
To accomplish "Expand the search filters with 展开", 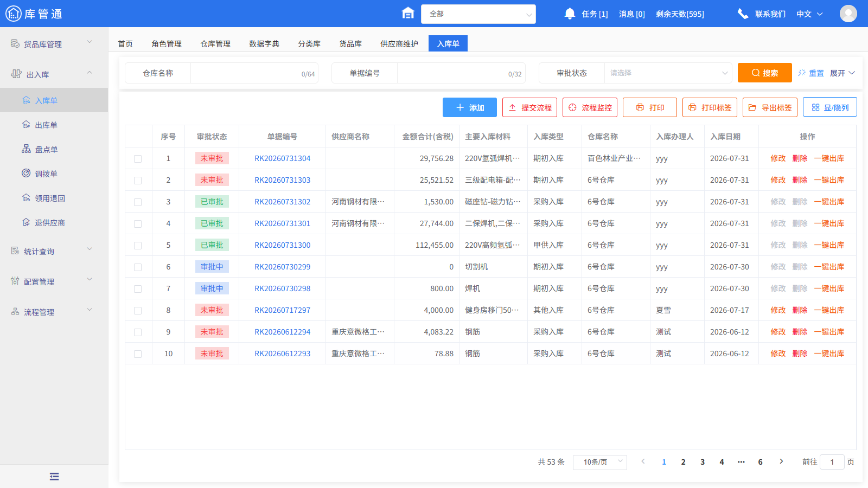I will [843, 73].
